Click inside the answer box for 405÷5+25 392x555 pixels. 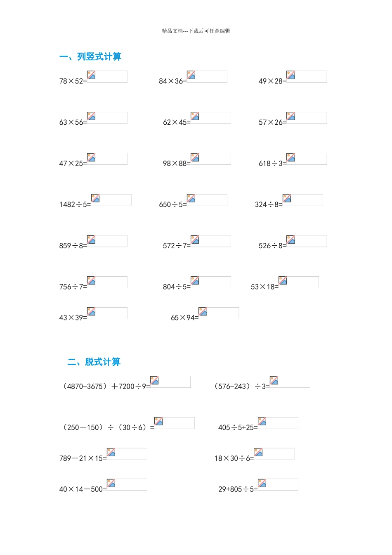pos(282,423)
